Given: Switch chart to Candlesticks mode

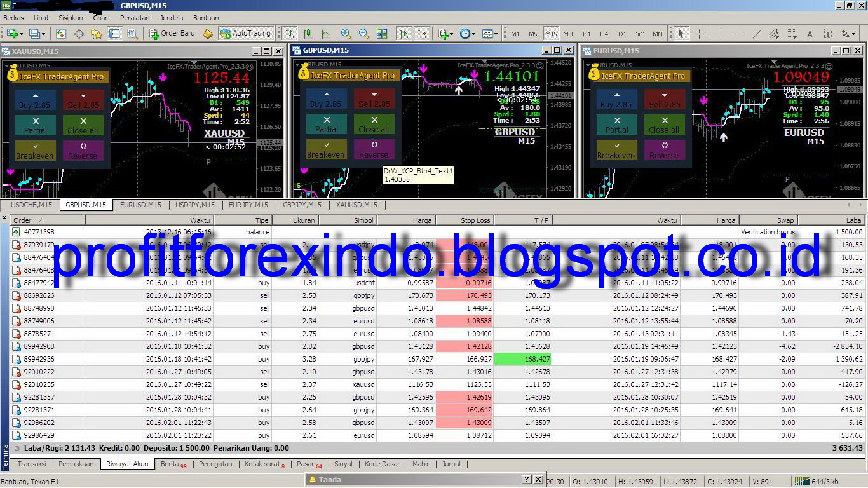Looking at the screenshot, I should tap(308, 34).
